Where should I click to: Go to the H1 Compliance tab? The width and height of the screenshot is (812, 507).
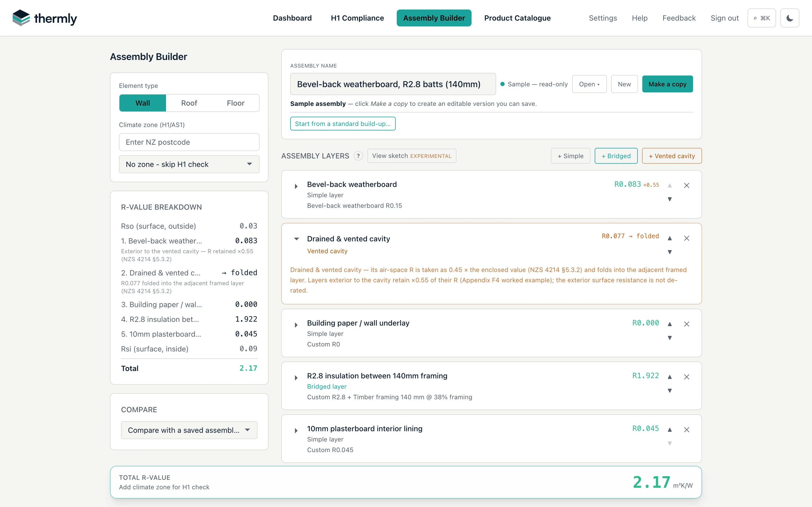[357, 18]
